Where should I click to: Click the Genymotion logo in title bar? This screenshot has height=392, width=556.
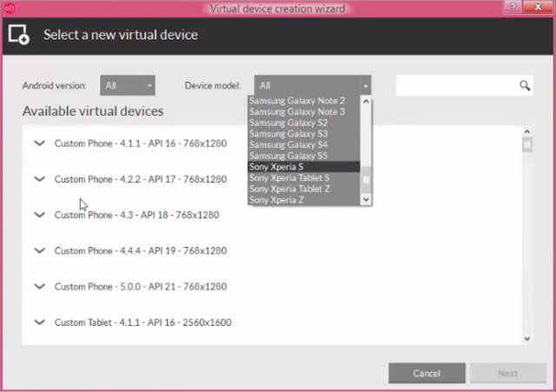click(10, 8)
